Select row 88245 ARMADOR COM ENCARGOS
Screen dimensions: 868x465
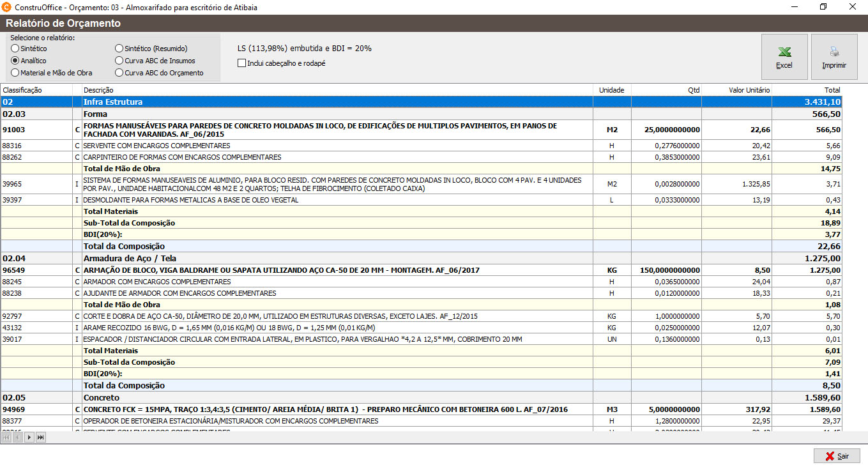click(422, 282)
